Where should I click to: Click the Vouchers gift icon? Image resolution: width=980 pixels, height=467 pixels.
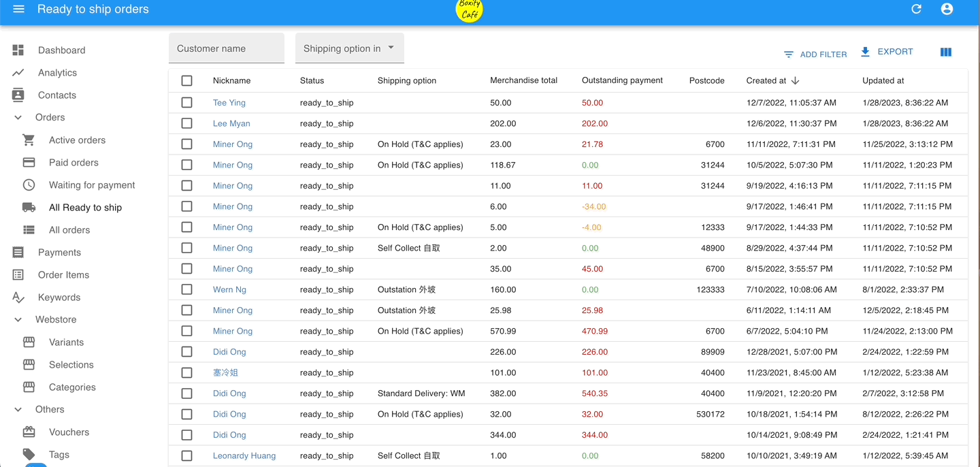[x=29, y=432]
